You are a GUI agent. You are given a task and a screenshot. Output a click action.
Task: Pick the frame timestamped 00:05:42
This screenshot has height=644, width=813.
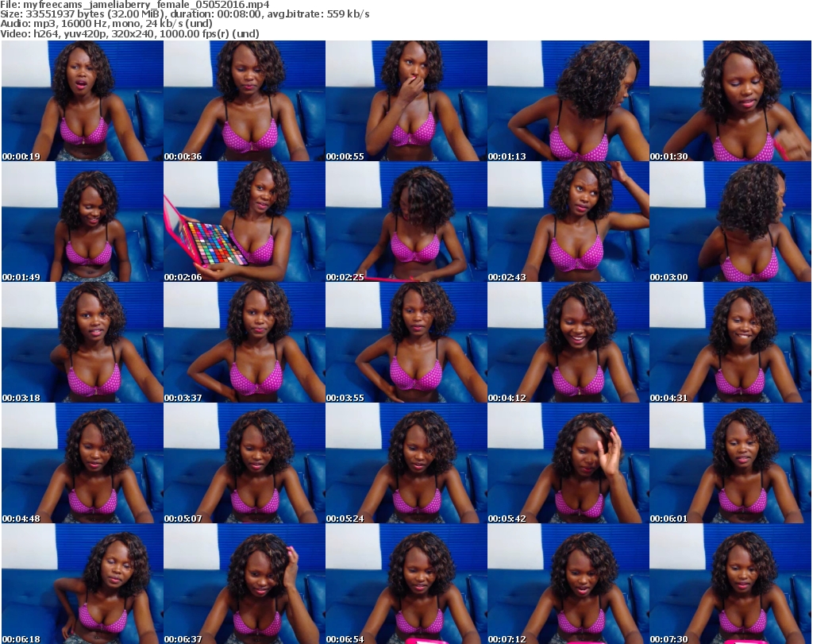pyautogui.click(x=568, y=464)
